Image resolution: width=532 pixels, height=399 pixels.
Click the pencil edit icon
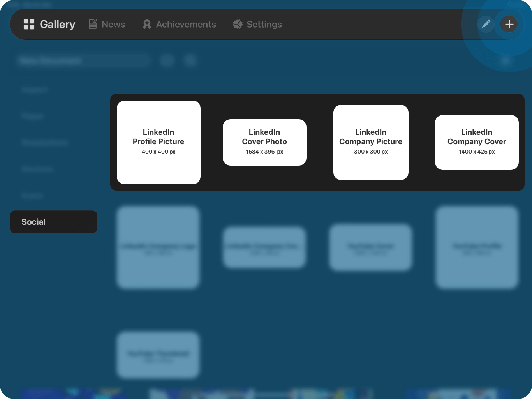486,24
